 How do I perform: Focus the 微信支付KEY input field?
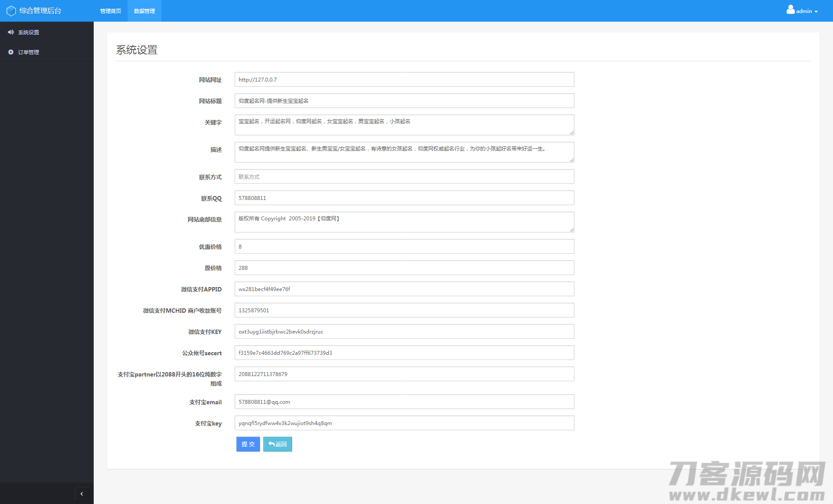click(404, 331)
